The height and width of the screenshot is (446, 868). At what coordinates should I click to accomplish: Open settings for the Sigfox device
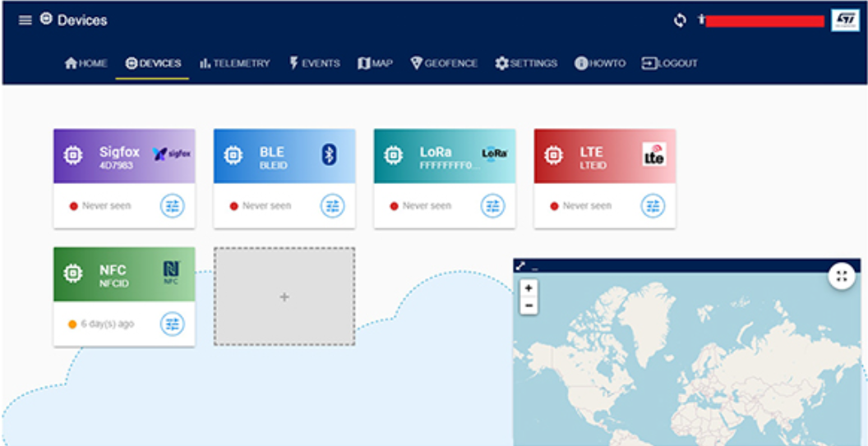172,205
